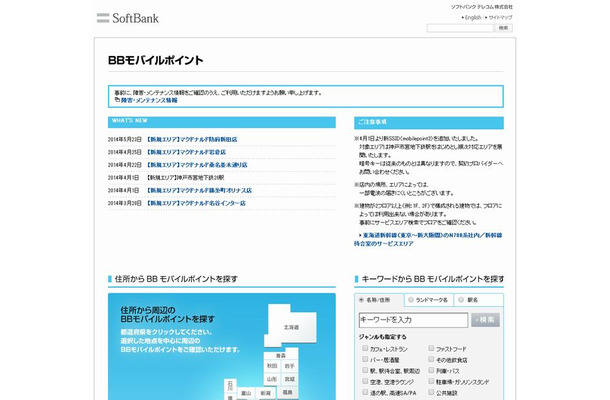Viewport: 610px width, 400px height.
Task: Select 山形 prefecture on the map
Action: pos(272,379)
